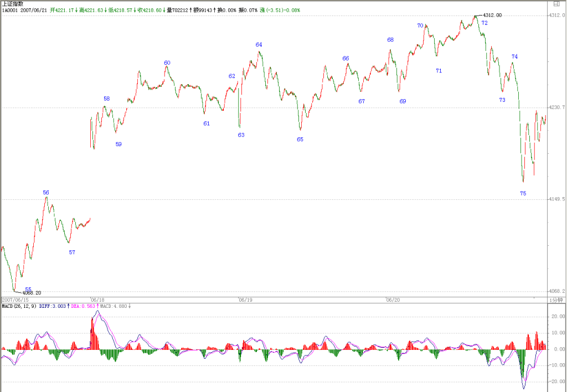Click the 4068.20 low price annotation
The width and height of the screenshot is (567, 392).
click(32, 293)
